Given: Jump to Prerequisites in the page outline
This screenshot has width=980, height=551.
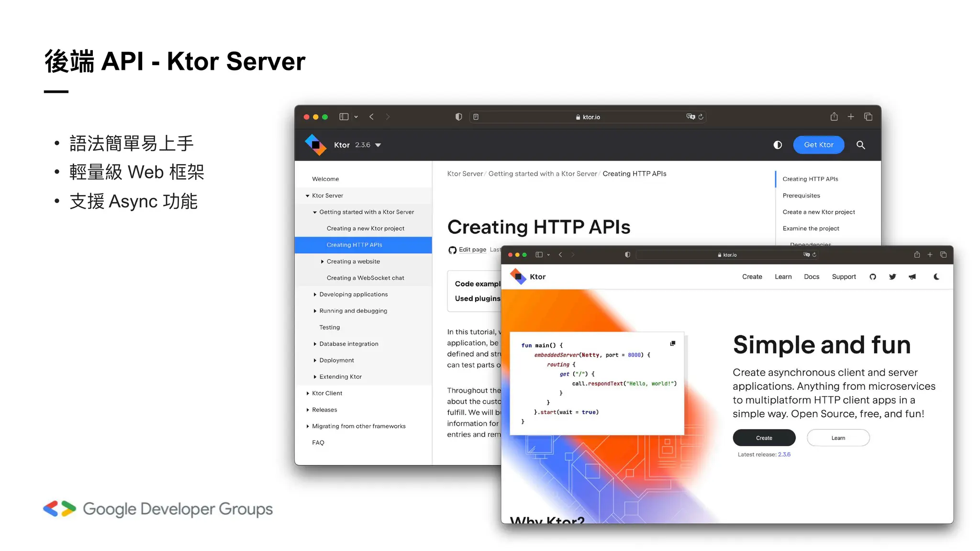Looking at the screenshot, I should click(801, 196).
